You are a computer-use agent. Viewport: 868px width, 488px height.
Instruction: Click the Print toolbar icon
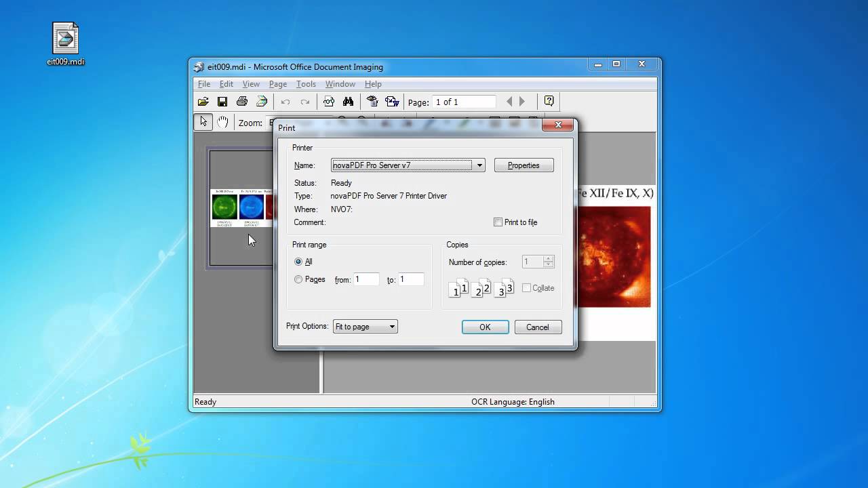click(242, 102)
